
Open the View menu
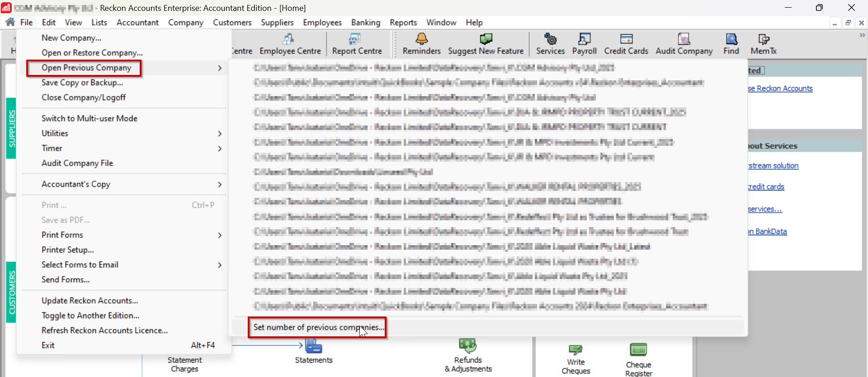pyautogui.click(x=73, y=22)
